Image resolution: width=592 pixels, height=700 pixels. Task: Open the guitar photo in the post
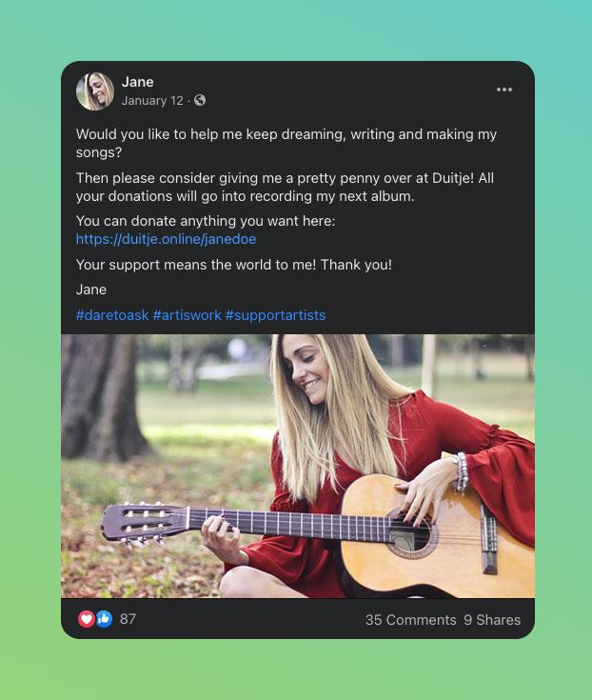[x=298, y=466]
